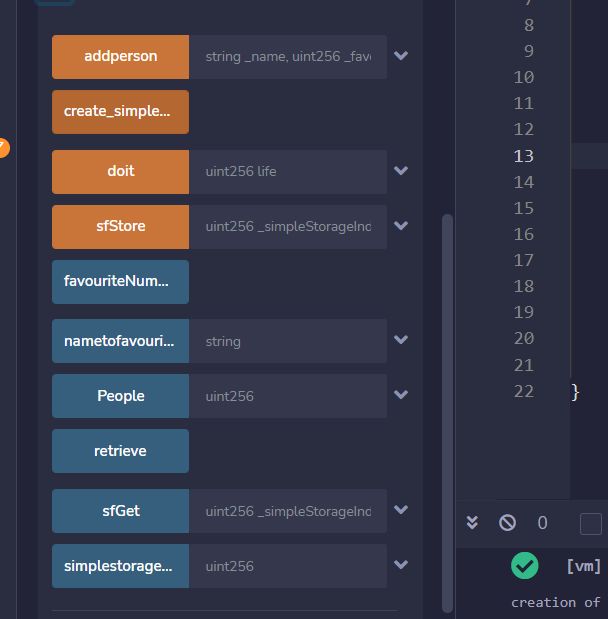Click the simplestorage... getter button
This screenshot has height=619, width=608.
tap(120, 566)
